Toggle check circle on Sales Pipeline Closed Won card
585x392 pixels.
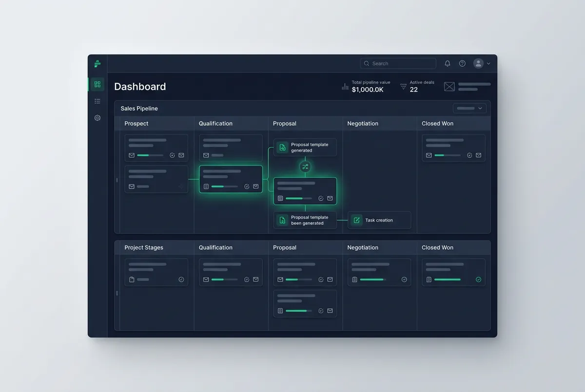(x=469, y=155)
